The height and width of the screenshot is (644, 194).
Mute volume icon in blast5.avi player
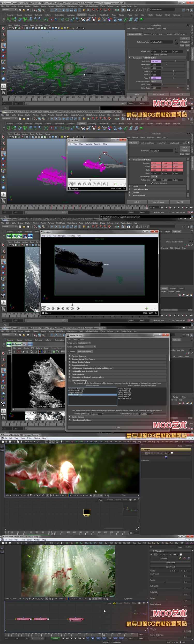point(115,184)
